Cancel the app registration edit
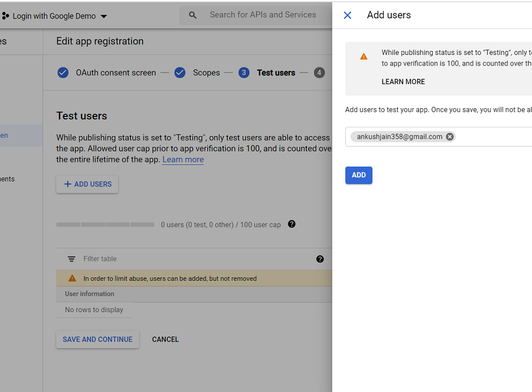Image resolution: width=532 pixels, height=392 pixels. 166,339
